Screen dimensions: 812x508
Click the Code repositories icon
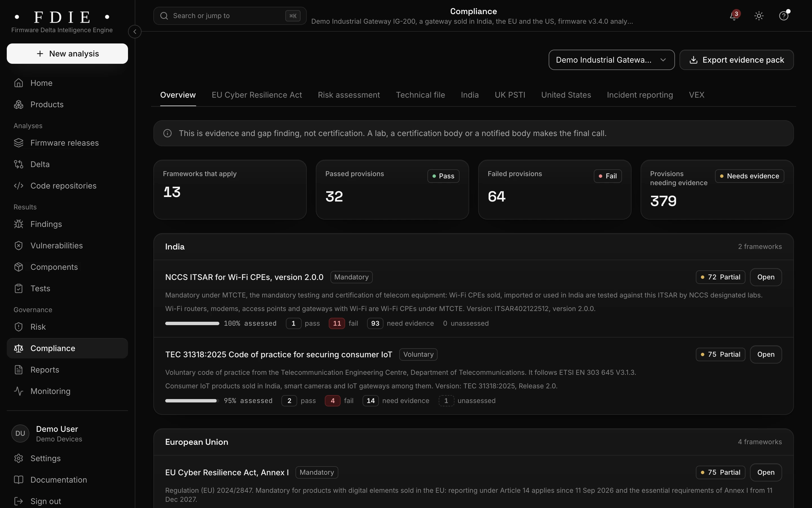(x=18, y=186)
